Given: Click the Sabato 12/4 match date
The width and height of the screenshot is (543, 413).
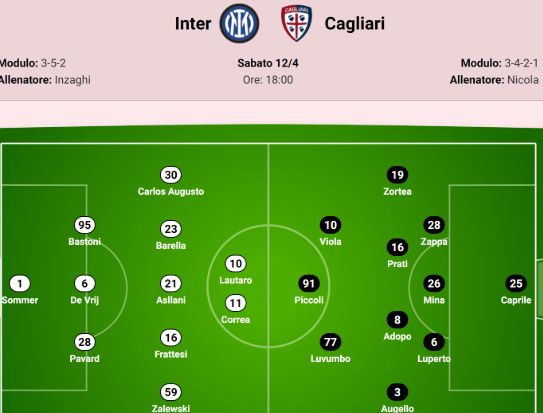Looking at the screenshot, I should (268, 63).
